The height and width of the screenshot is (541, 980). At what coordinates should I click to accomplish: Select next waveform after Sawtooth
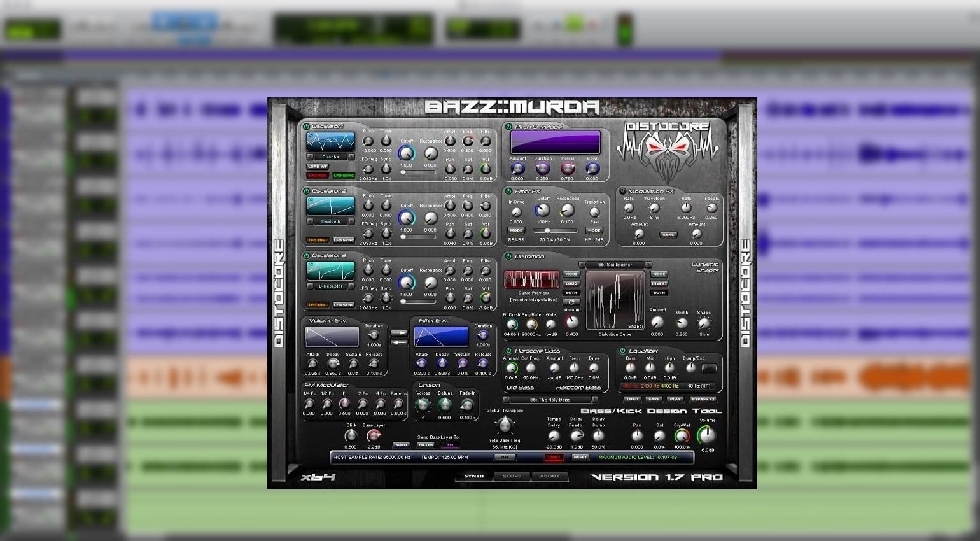(x=352, y=221)
